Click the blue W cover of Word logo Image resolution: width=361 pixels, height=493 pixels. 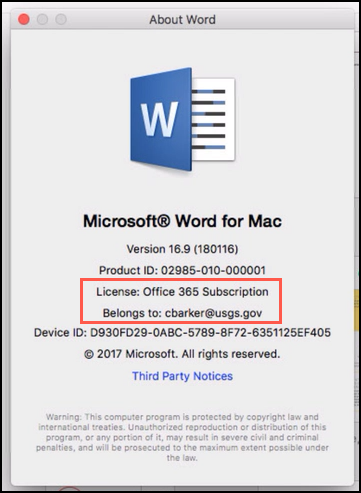tap(161, 119)
